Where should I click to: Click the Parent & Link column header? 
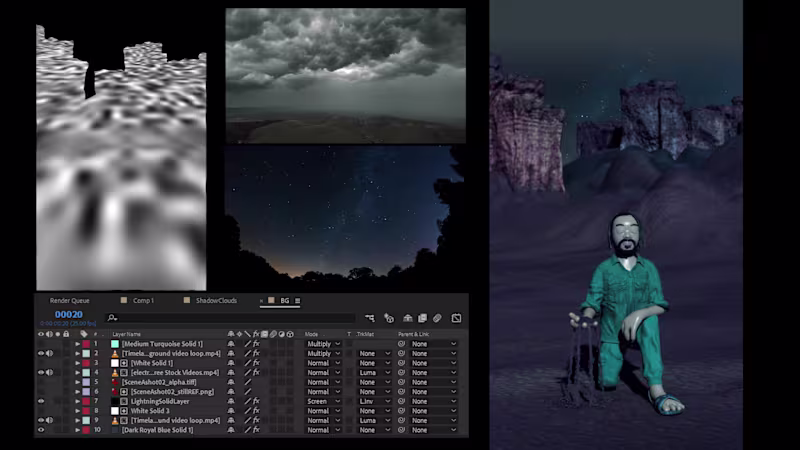[414, 334]
